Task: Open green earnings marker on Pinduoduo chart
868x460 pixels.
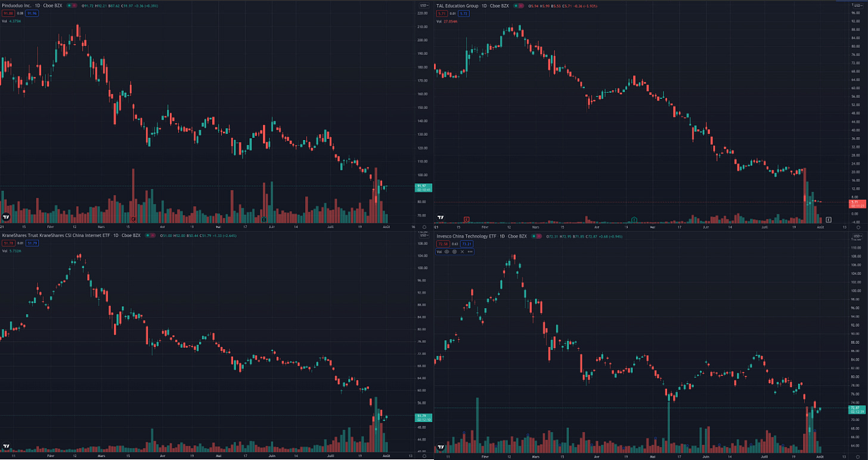Action: click(264, 219)
